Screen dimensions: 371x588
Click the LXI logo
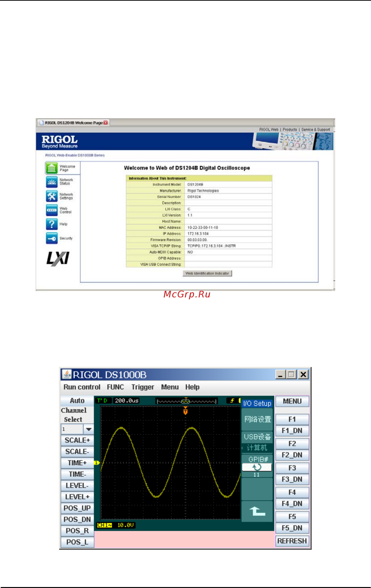(58, 259)
